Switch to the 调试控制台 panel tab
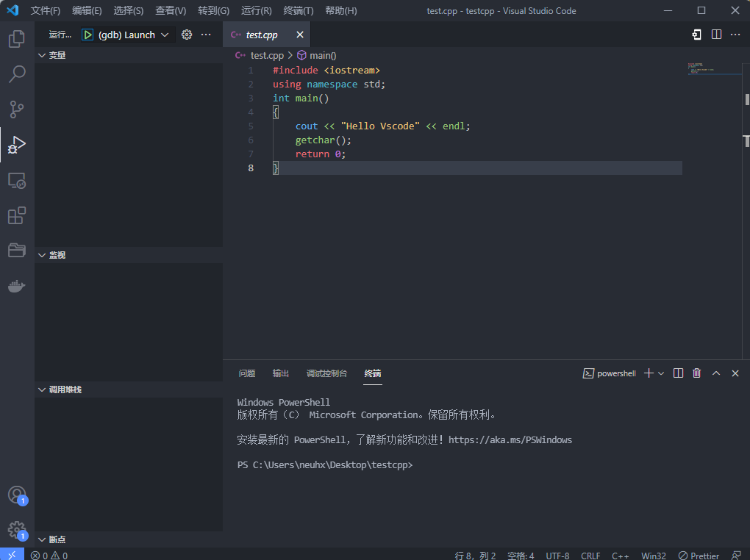The height and width of the screenshot is (560, 750). tap(326, 373)
